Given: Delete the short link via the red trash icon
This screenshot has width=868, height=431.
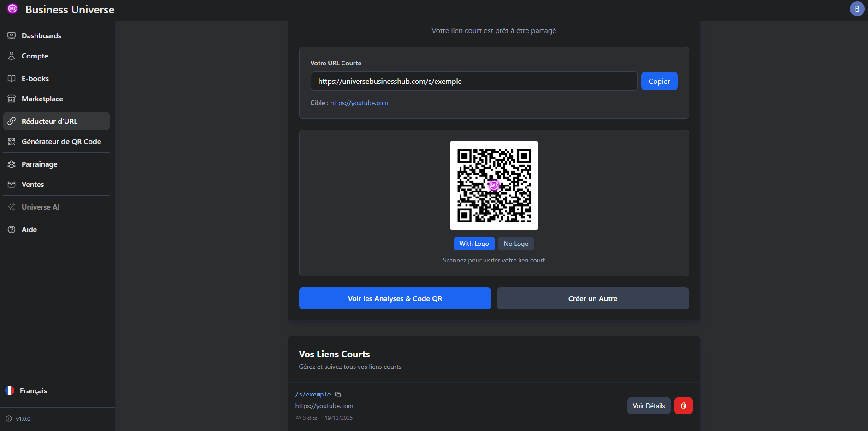Looking at the screenshot, I should 684,406.
